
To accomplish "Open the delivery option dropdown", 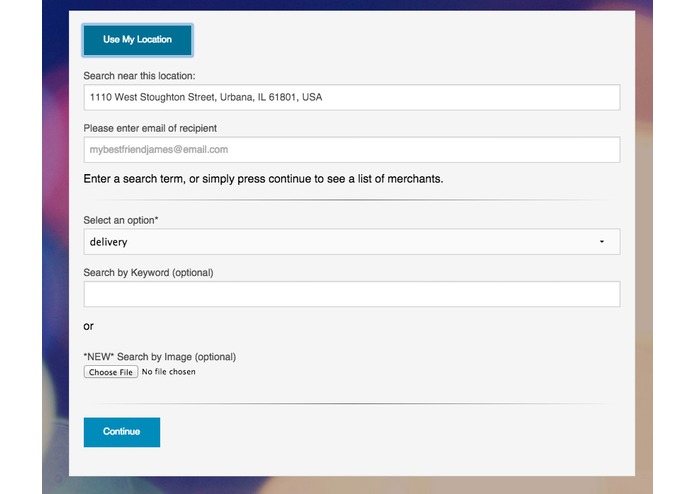I will pyautogui.click(x=351, y=241).
